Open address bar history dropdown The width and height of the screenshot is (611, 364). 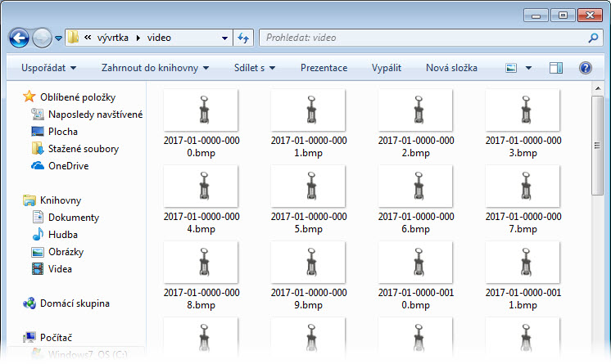(224, 38)
